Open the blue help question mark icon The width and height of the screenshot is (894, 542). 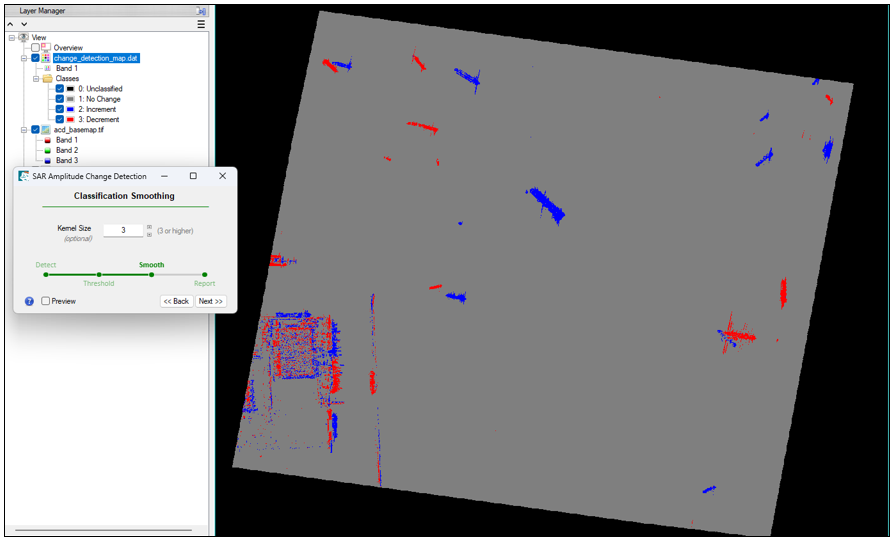[29, 301]
